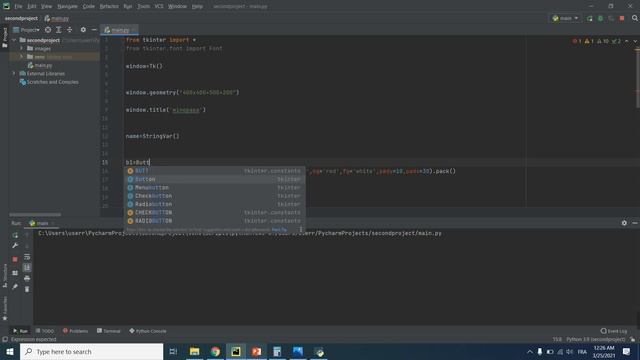Open the Refactor menu

click(109, 6)
